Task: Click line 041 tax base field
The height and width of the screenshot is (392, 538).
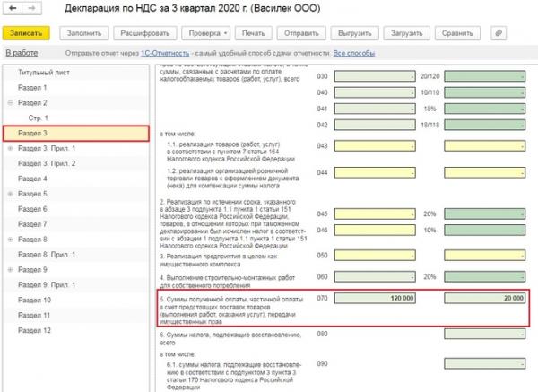Action: tap(375, 109)
